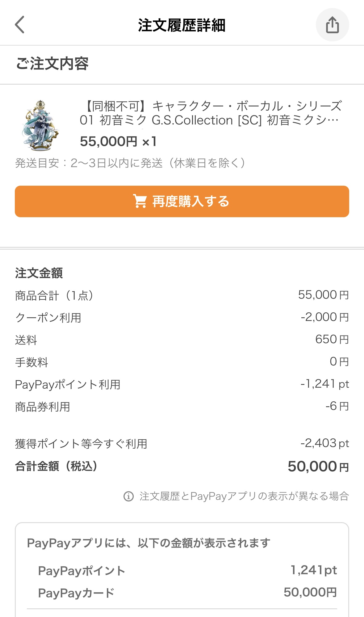The image size is (364, 617).
Task: Tap the 再度購入する button
Action: point(182,201)
